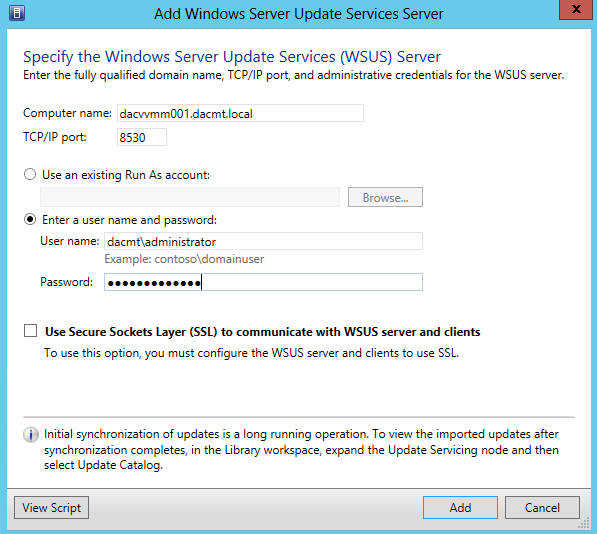Click the Cancel button
597x534 pixels.
click(542, 507)
